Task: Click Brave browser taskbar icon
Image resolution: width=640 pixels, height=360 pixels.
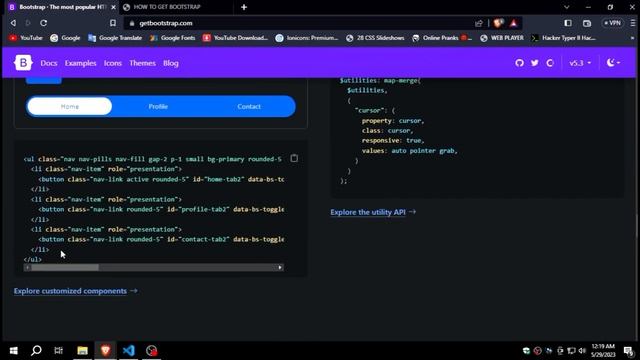Action: [x=105, y=351]
